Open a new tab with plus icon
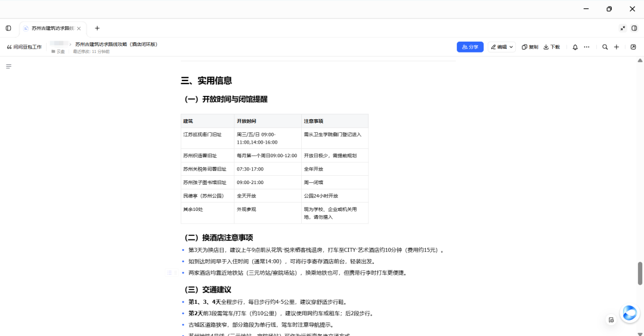Screen dimensions: 644x336 [x=97, y=29]
